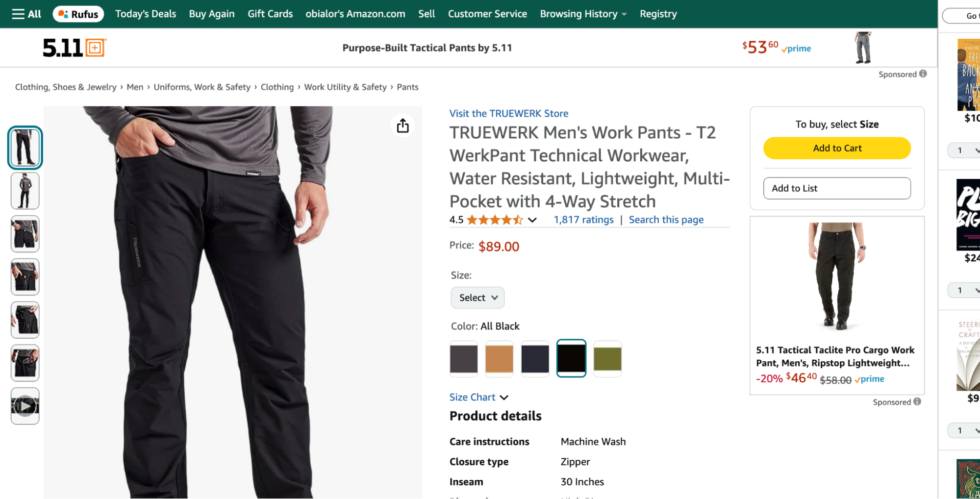Visit the TRUEWERK Store link

(x=508, y=113)
